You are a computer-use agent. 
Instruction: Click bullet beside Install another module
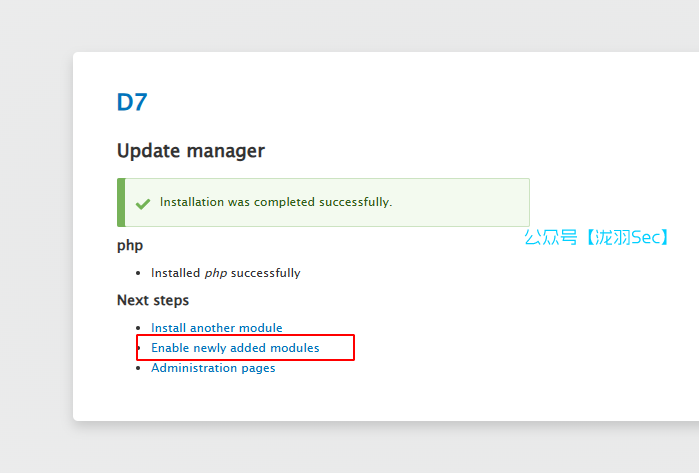point(138,328)
